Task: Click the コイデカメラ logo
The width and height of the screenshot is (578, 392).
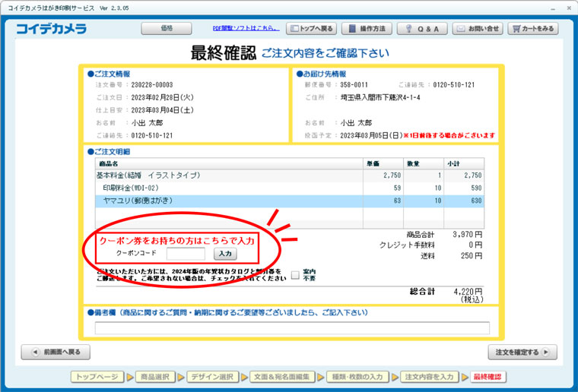Action: coord(51,29)
